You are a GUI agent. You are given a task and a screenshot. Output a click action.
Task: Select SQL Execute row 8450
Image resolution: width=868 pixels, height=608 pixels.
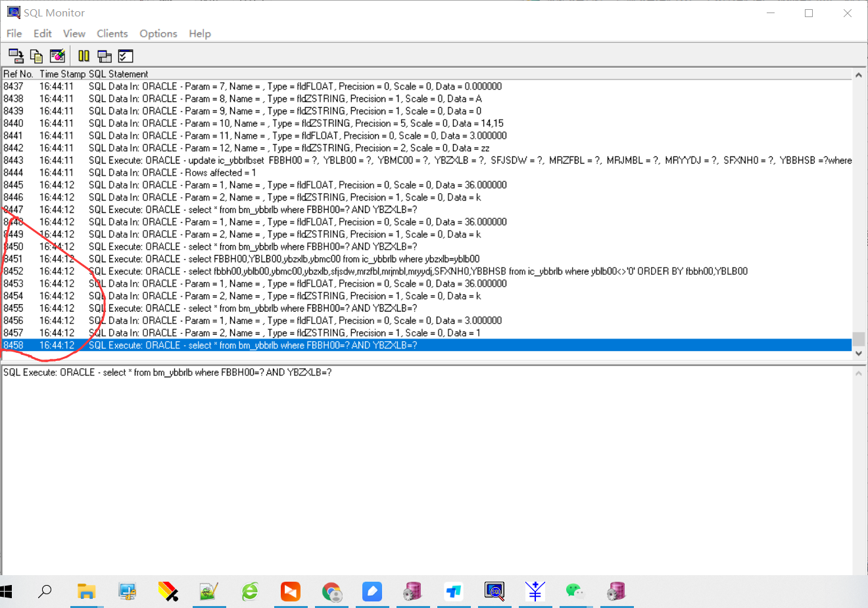click(x=427, y=246)
